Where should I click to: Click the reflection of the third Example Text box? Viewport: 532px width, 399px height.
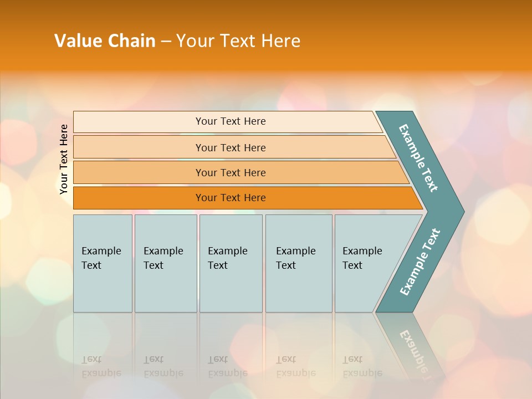click(x=231, y=355)
